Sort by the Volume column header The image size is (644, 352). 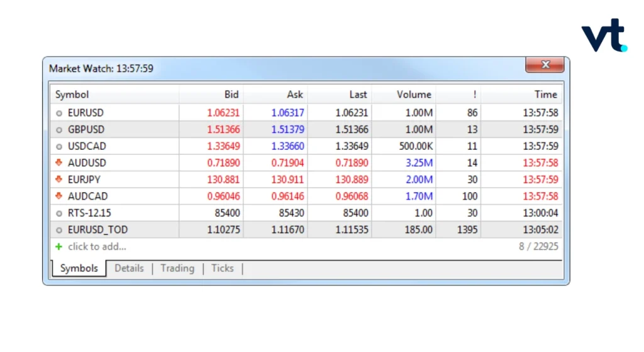point(404,94)
